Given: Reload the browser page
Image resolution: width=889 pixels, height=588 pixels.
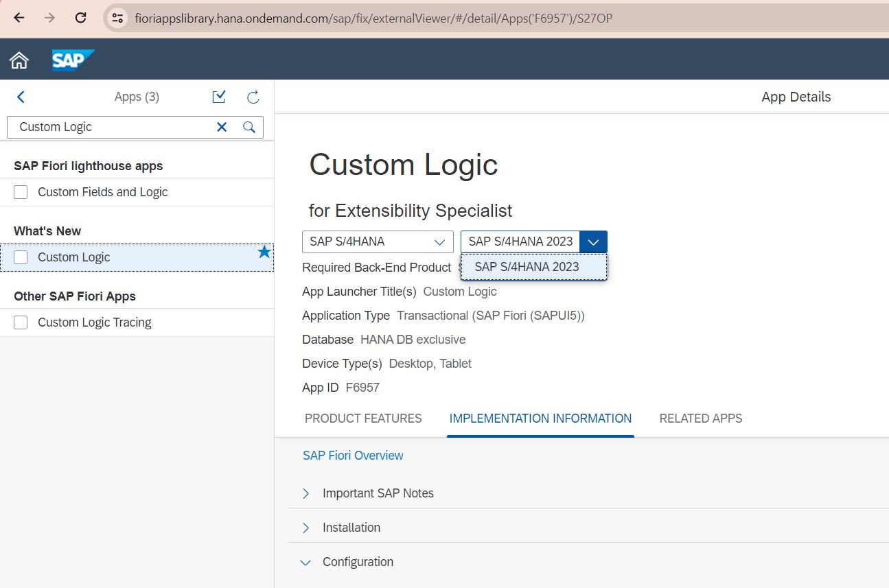Looking at the screenshot, I should click(80, 18).
